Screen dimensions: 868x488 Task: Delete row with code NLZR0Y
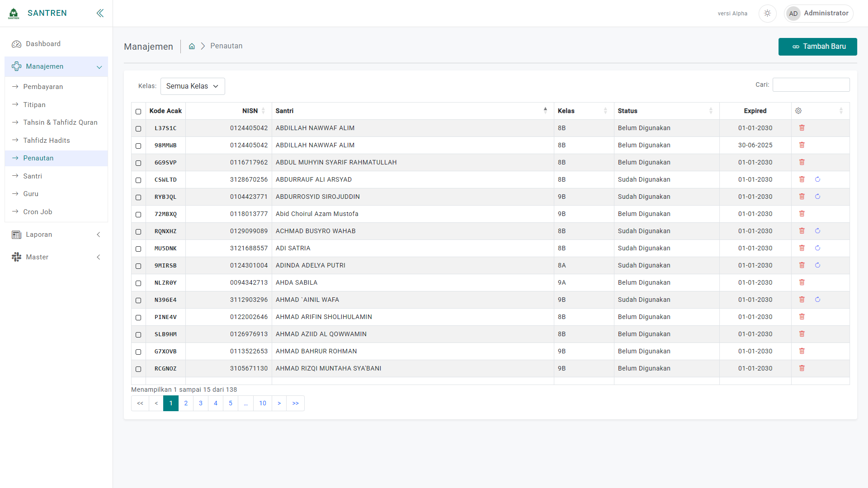pyautogui.click(x=802, y=282)
